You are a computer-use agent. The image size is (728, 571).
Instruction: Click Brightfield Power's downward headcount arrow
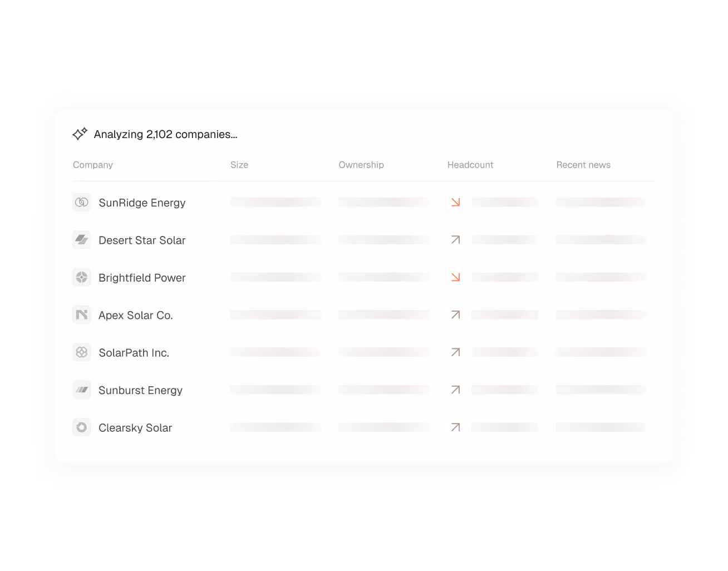coord(456,277)
